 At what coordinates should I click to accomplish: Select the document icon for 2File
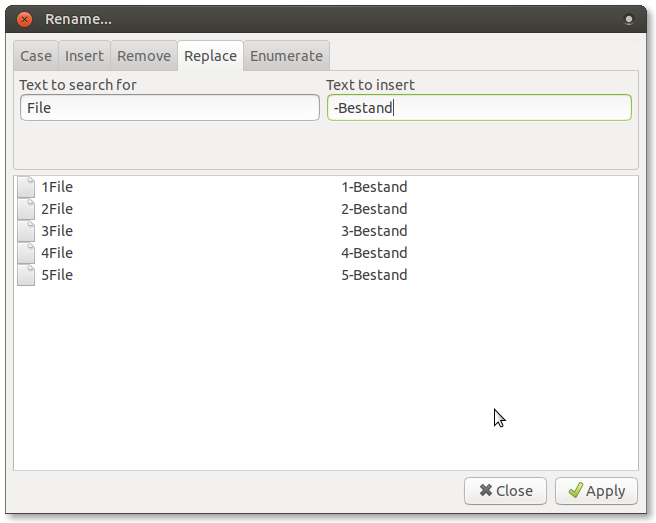click(x=27, y=209)
